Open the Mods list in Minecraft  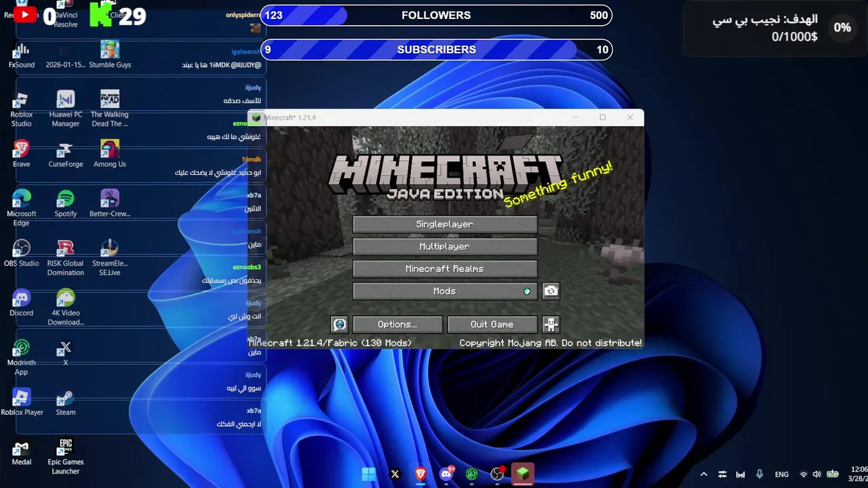pyautogui.click(x=445, y=291)
